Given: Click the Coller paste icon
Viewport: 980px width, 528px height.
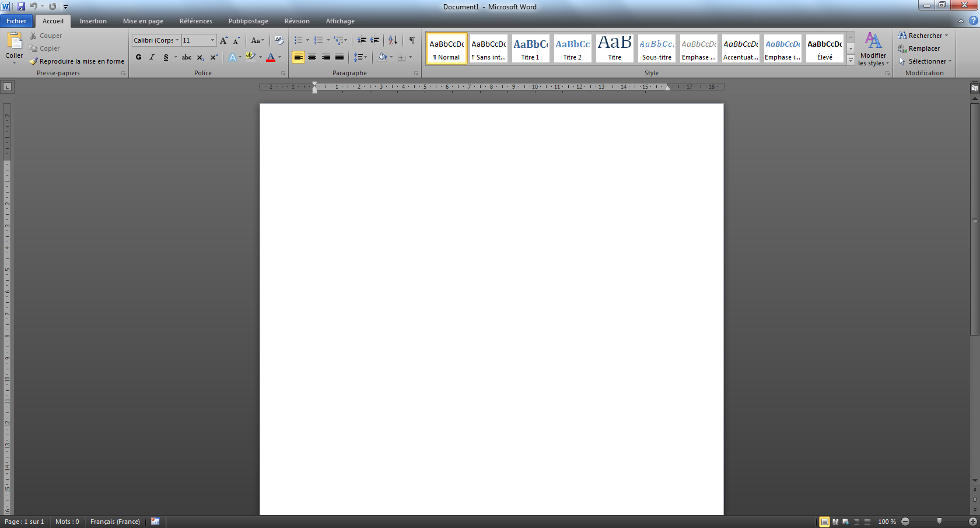Looking at the screenshot, I should [x=14, y=42].
